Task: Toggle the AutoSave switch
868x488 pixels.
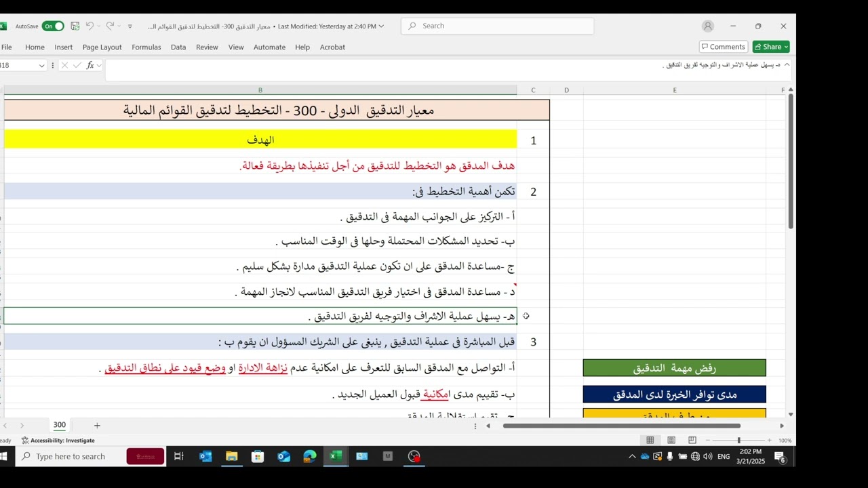Action: [x=53, y=26]
